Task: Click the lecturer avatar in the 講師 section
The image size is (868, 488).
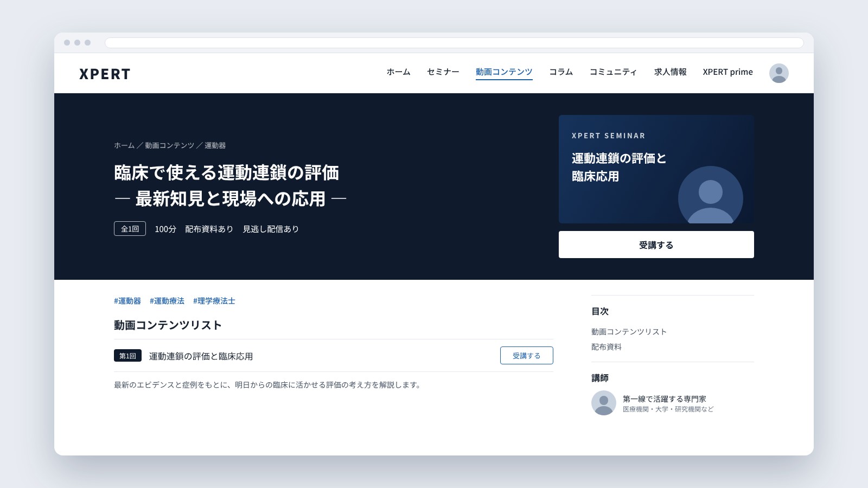Action: coord(603,403)
